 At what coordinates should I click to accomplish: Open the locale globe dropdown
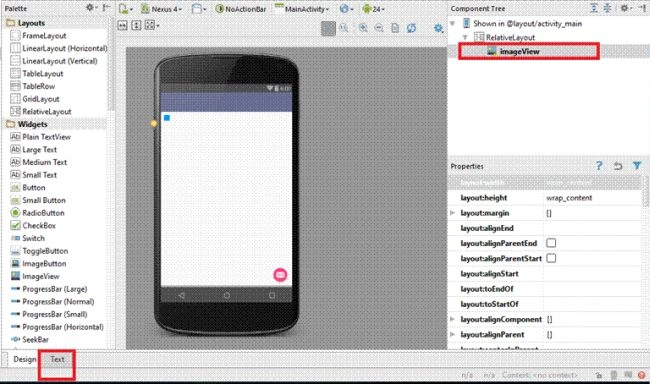pos(346,9)
